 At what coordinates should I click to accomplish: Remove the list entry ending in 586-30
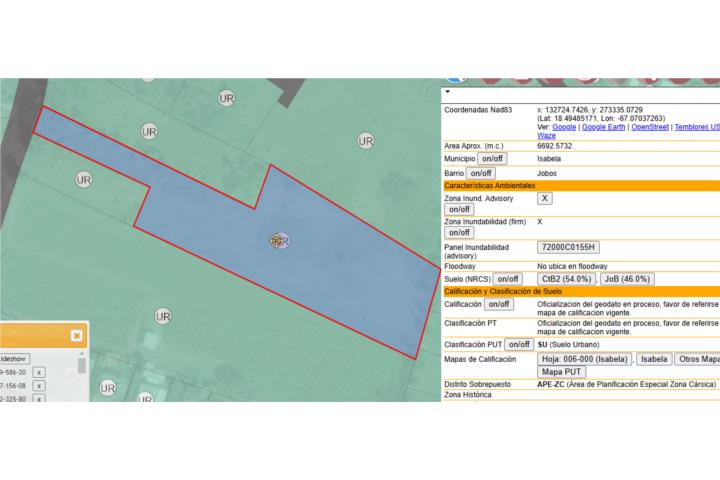[39, 372]
